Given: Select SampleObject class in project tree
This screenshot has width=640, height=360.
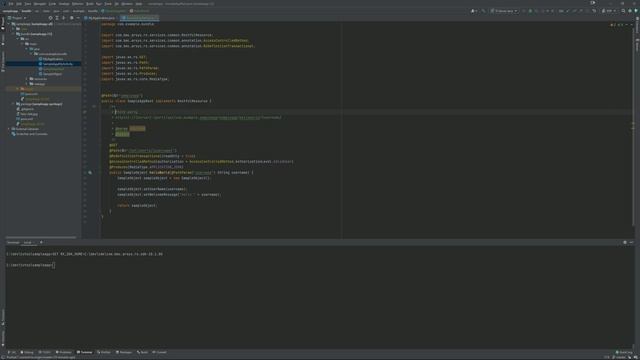Looking at the screenshot, I should click(x=50, y=74).
